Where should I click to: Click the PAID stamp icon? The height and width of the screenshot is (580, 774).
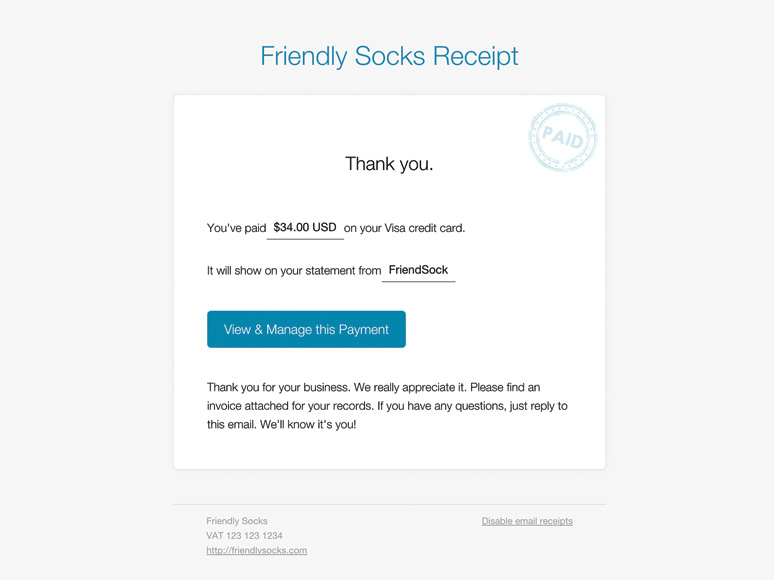click(x=563, y=137)
